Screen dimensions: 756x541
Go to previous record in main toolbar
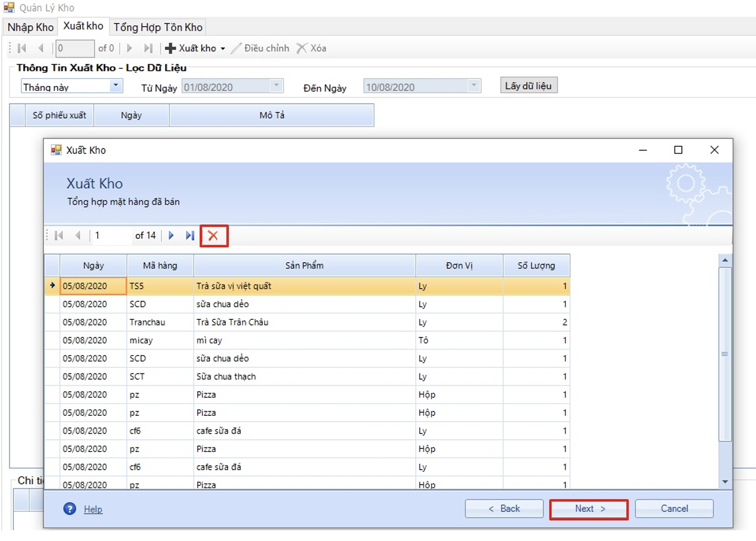tap(41, 48)
